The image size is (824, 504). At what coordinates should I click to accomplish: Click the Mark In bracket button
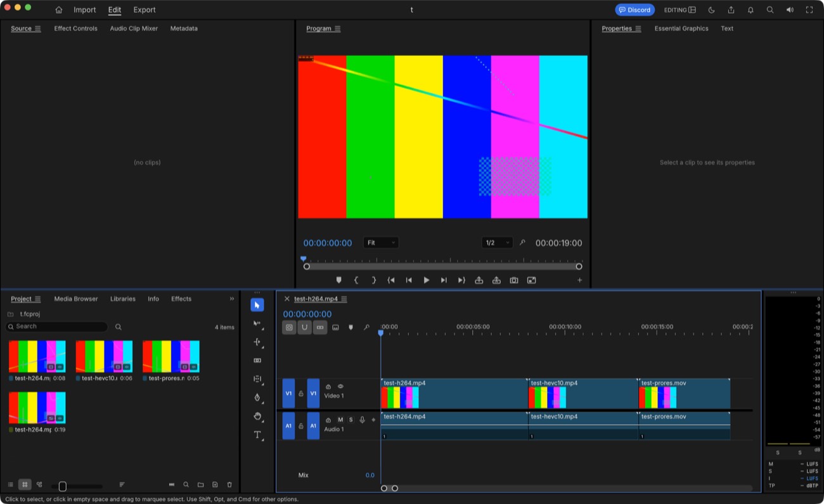pyautogui.click(x=356, y=280)
